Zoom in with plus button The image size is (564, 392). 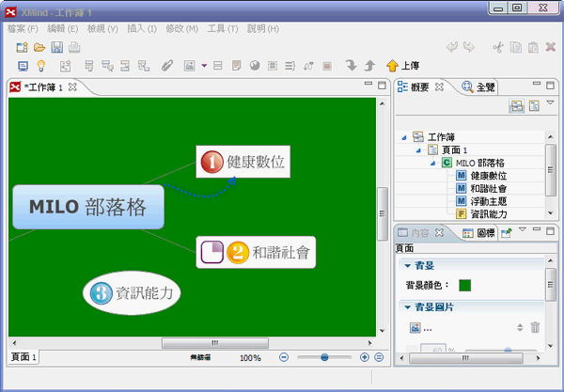tap(365, 357)
